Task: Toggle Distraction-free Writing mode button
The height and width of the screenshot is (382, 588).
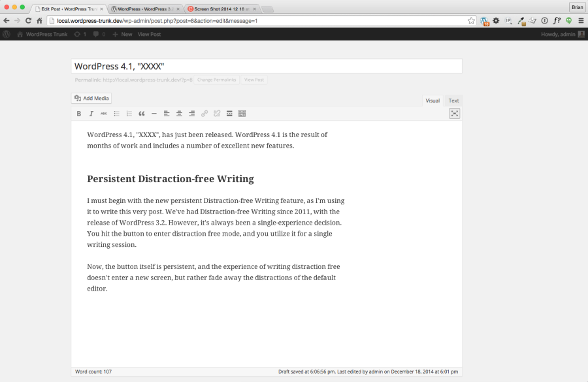Action: (x=455, y=114)
